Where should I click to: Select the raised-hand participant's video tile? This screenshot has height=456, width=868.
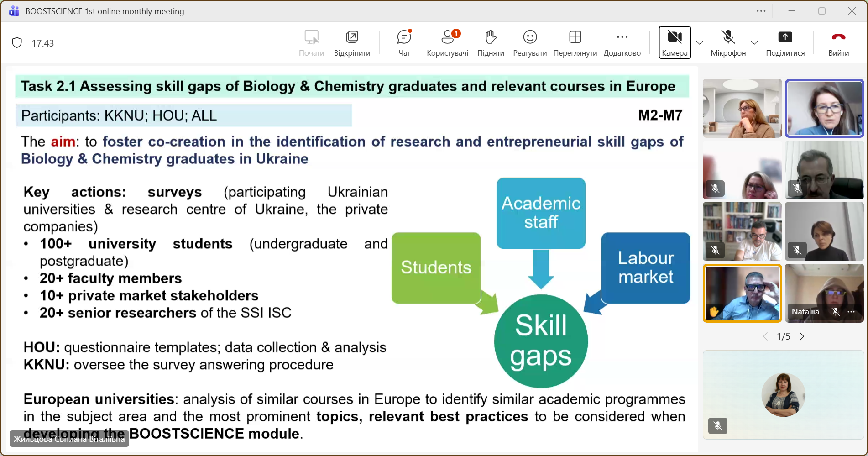click(742, 293)
